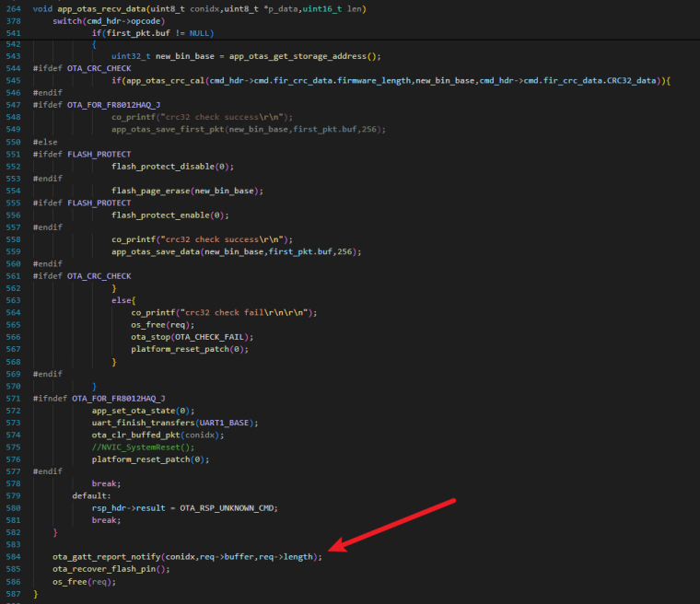Click flash_protect_enable(0); on line 556

click(x=170, y=215)
